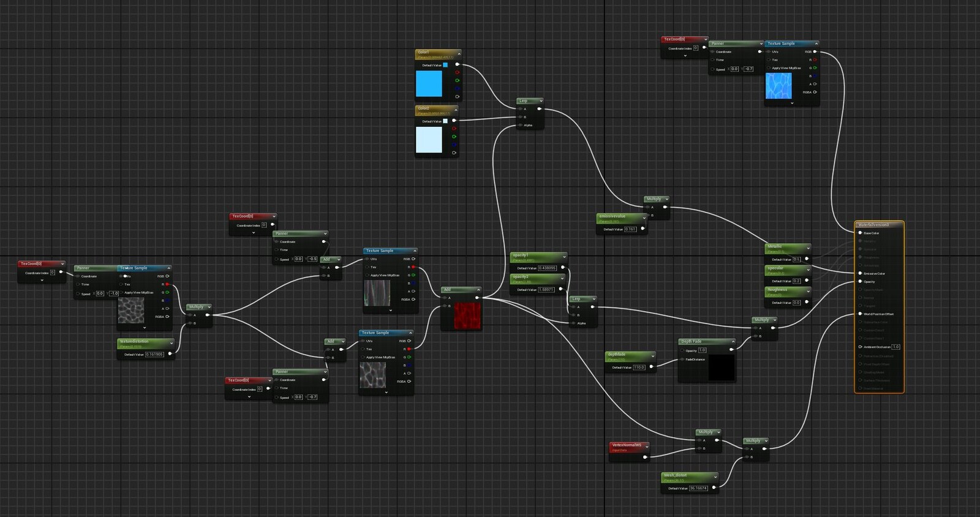The image size is (980, 517).
Task: Click the opacity1 output pin
Action: [563, 268]
